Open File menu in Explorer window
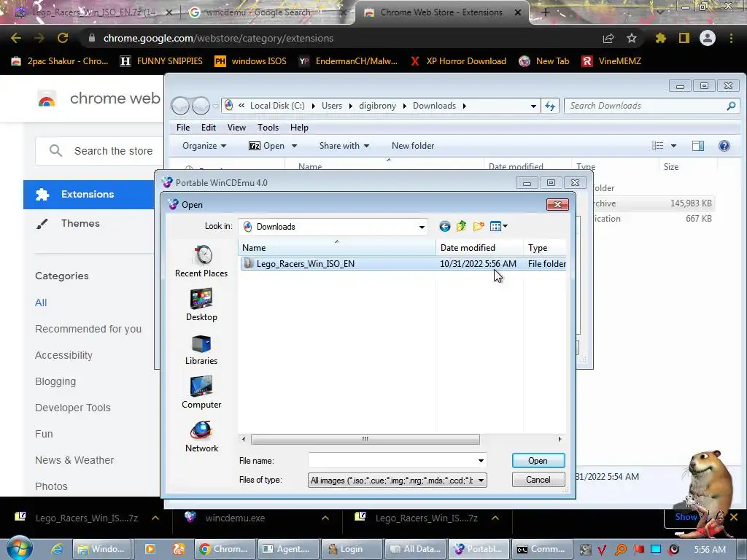 (x=183, y=128)
